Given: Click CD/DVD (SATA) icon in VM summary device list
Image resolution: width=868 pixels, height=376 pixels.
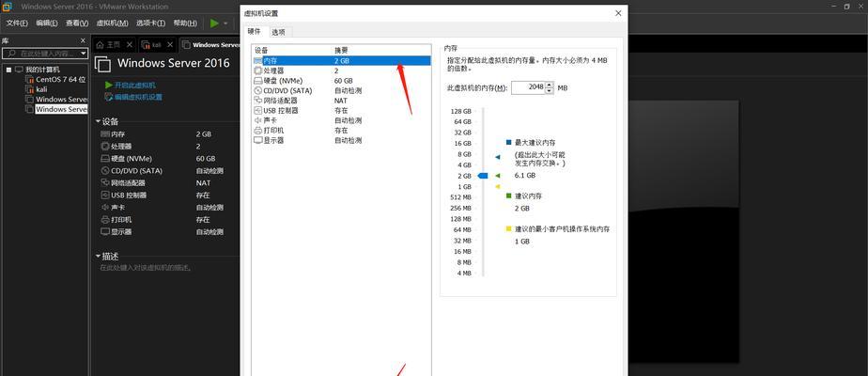Looking at the screenshot, I should [105, 170].
